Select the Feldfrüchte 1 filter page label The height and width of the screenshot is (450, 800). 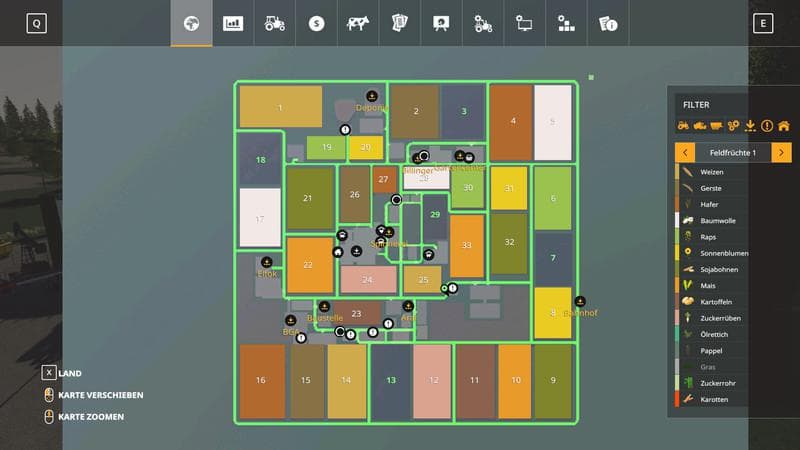(733, 153)
